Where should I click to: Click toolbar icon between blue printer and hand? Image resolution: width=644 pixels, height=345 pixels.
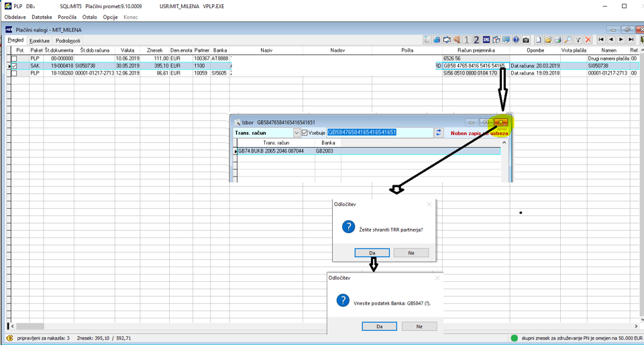pos(447,40)
